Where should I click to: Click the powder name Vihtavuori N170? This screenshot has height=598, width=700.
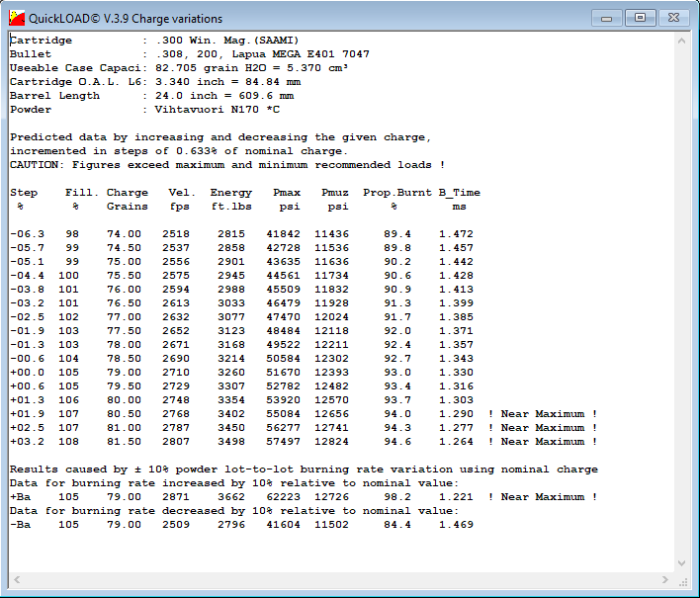207,110
